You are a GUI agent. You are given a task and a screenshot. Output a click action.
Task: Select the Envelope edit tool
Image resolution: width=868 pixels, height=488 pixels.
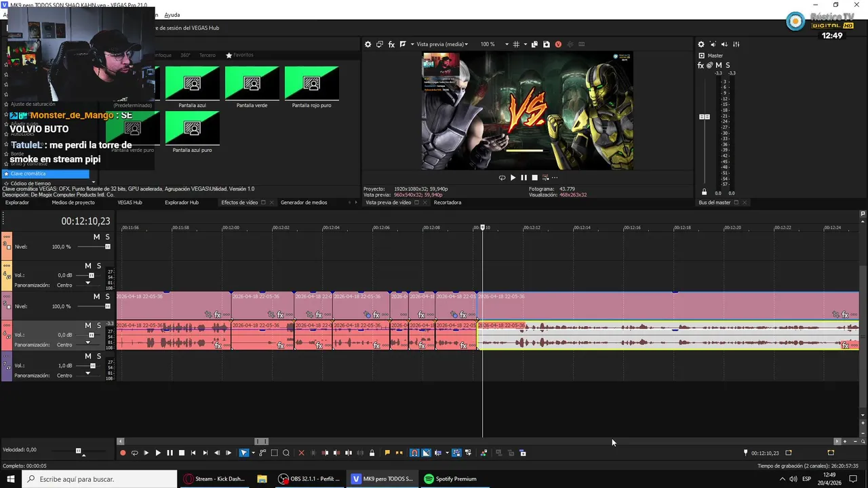coord(262,453)
